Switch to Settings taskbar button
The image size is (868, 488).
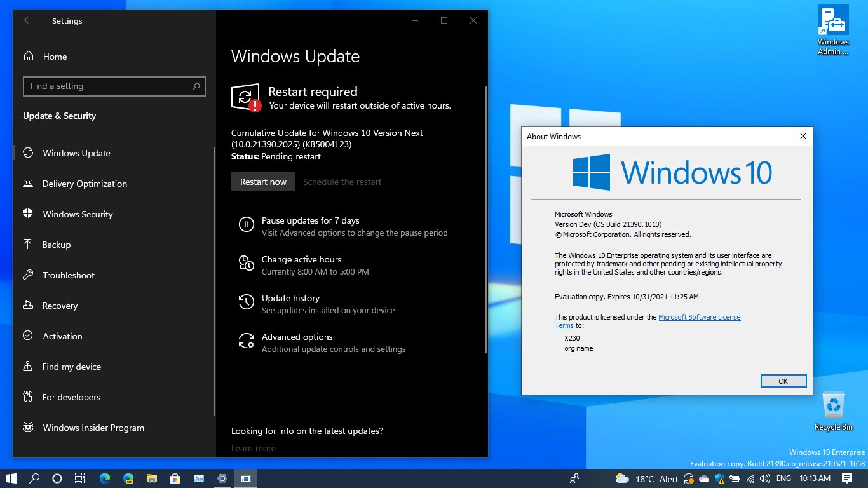click(x=222, y=478)
